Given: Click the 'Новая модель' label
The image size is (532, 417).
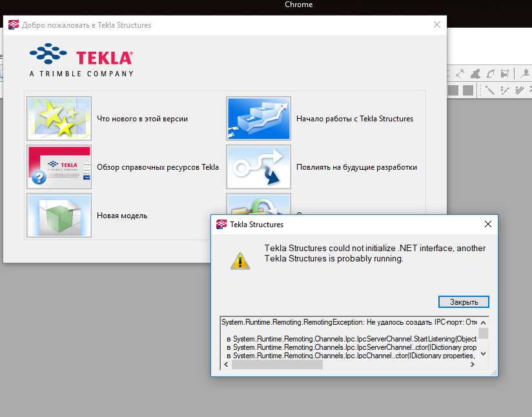Looking at the screenshot, I should [x=122, y=216].
